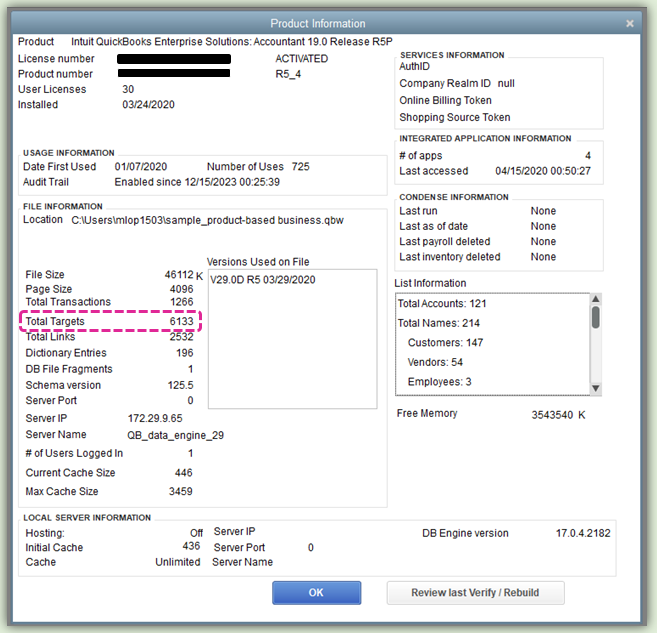
Task: Click DB Engine version 17.0.4.2182
Action: (x=583, y=533)
